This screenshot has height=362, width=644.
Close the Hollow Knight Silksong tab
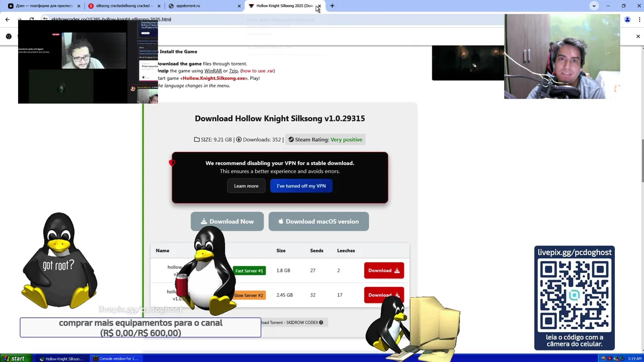pyautogui.click(x=319, y=6)
